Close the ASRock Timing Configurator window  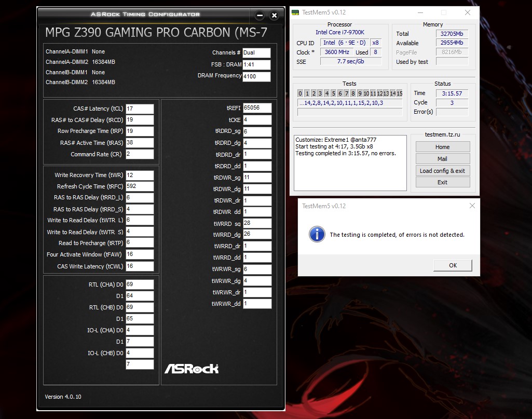(275, 15)
